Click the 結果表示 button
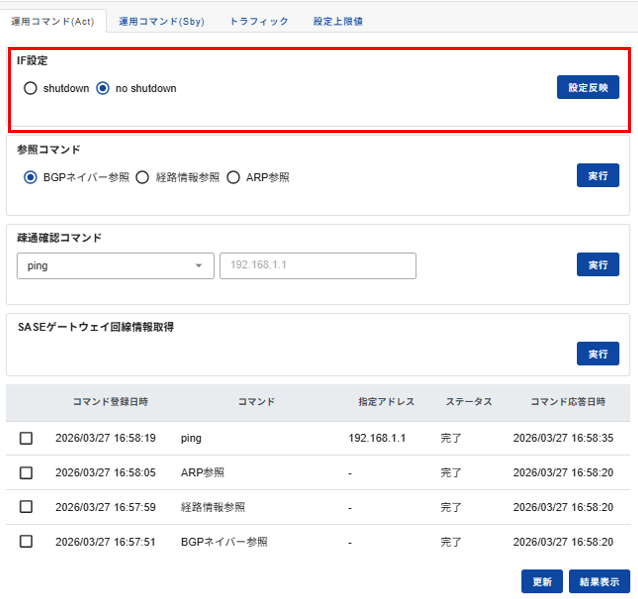Screen dimensions: 638x599 (x=599, y=581)
